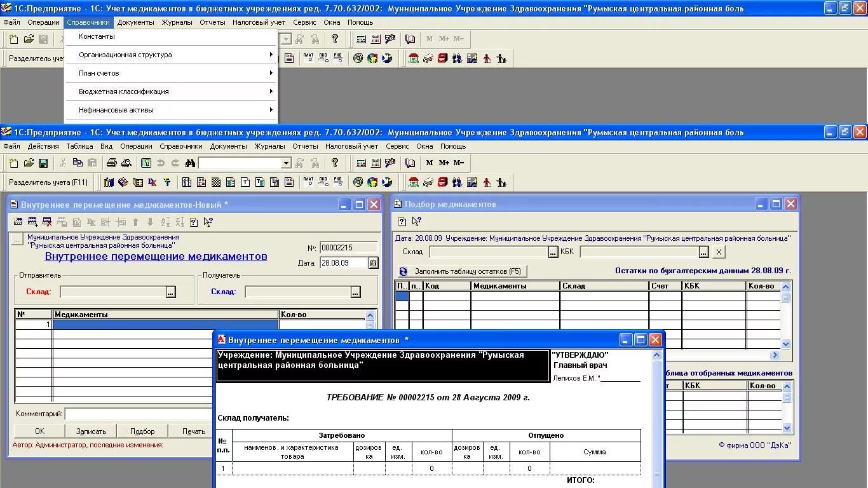Open the Calendar icon in lower window toolbar
This screenshot has height=488, width=868.
tap(376, 163)
